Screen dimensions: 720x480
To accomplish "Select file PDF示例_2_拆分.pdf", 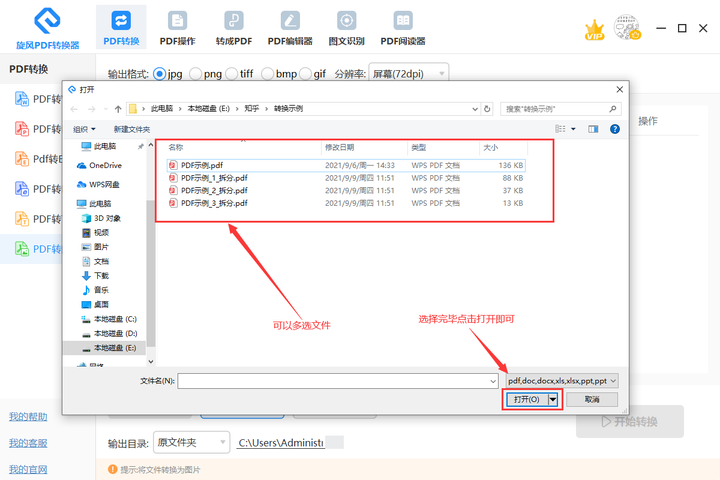I will pyautogui.click(x=346, y=191).
